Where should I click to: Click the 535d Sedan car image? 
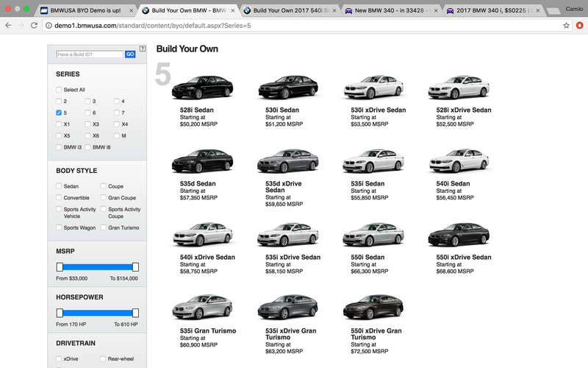(x=203, y=160)
